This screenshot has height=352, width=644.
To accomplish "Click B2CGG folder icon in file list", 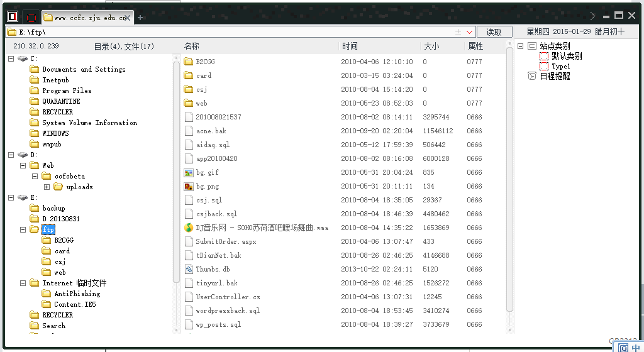I will pos(189,62).
